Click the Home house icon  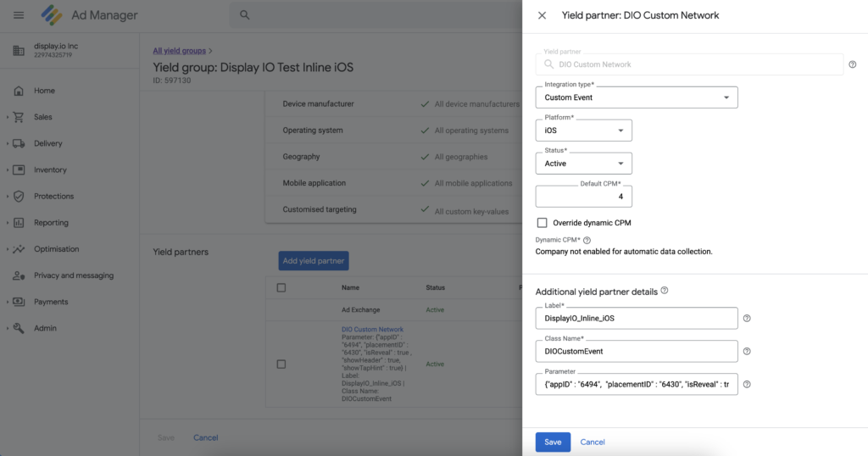click(19, 91)
